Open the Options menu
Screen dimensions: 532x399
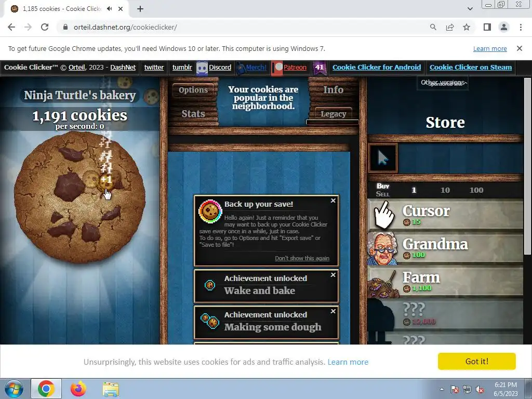(193, 90)
